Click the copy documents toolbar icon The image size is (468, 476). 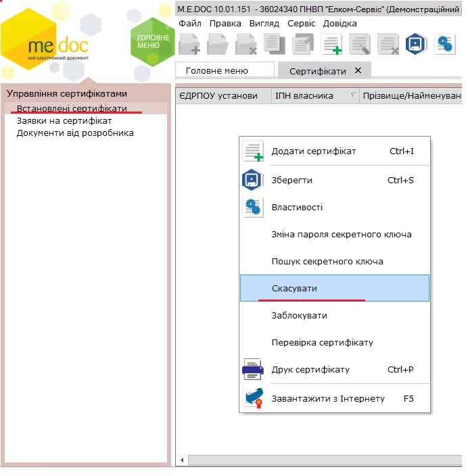(x=275, y=45)
